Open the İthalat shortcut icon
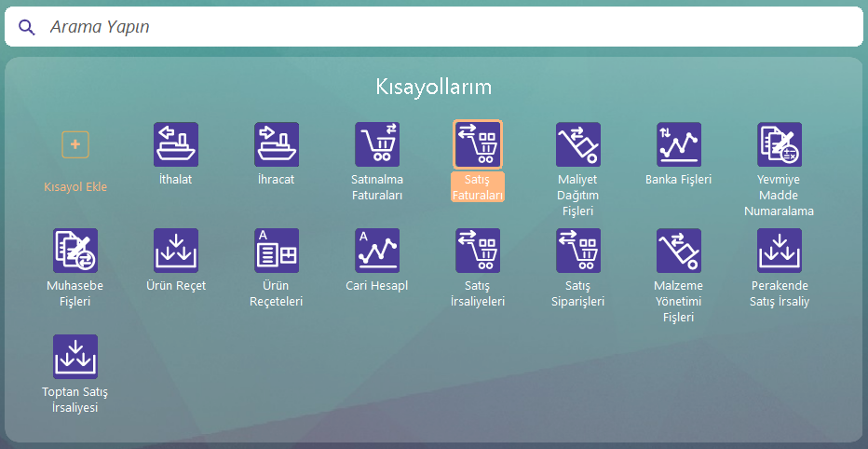The width and height of the screenshot is (868, 449). pos(176,144)
